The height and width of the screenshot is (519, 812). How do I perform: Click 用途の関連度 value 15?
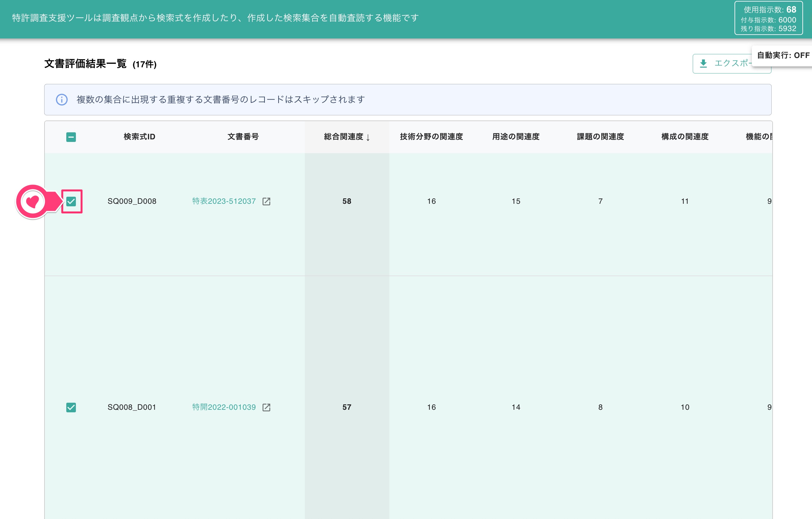(516, 201)
